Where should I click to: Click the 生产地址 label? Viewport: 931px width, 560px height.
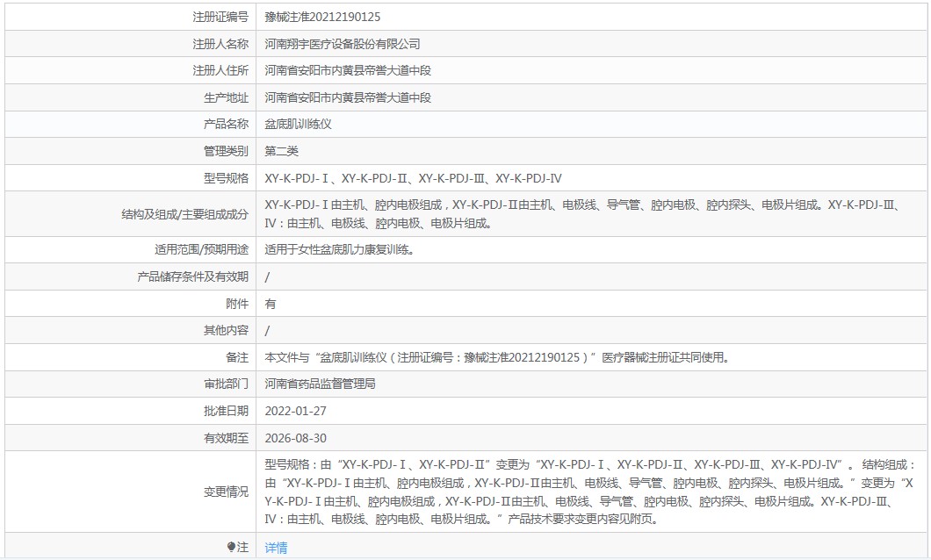[x=227, y=97]
